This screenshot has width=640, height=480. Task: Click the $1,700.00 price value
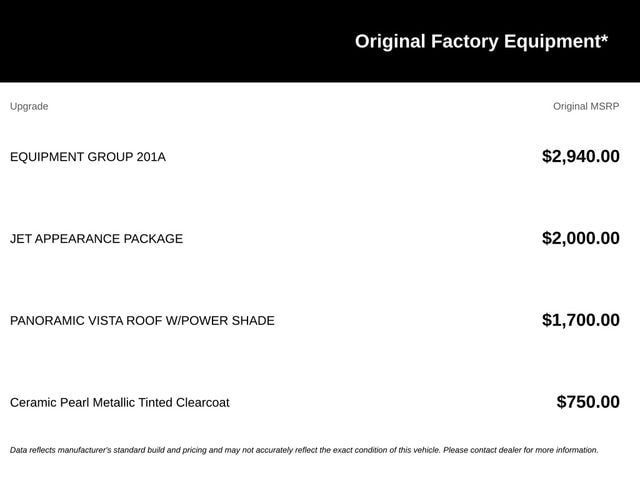(x=580, y=320)
